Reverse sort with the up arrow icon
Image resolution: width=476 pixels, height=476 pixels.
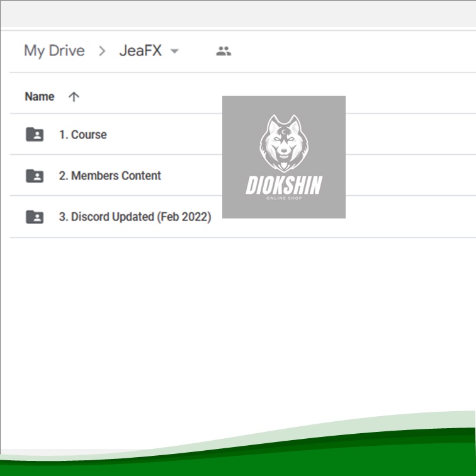[74, 97]
